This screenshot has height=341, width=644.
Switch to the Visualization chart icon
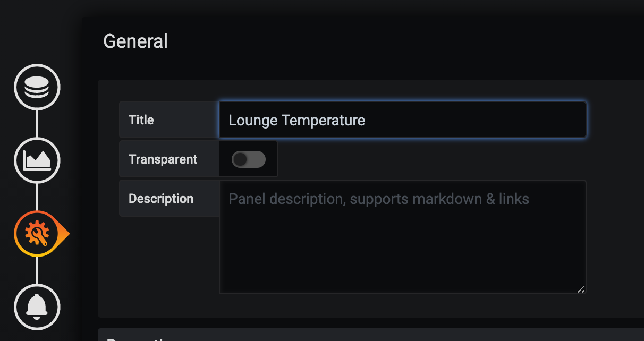coord(37,160)
